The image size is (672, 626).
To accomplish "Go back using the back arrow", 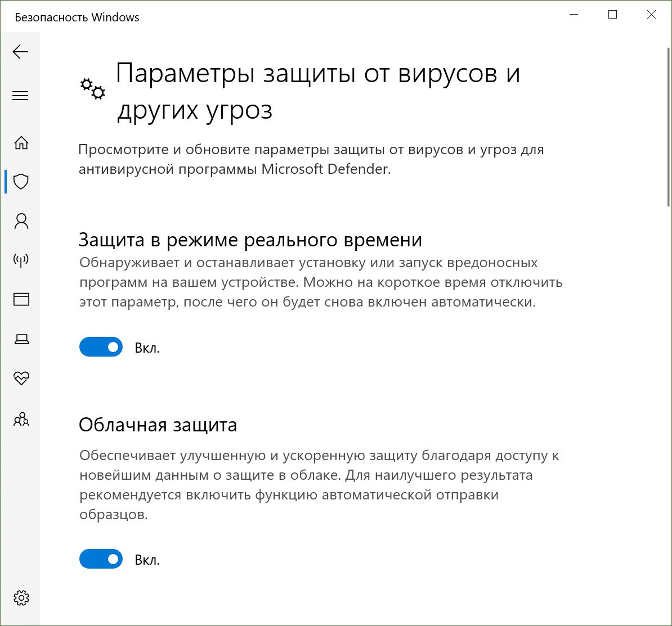I will pyautogui.click(x=20, y=52).
